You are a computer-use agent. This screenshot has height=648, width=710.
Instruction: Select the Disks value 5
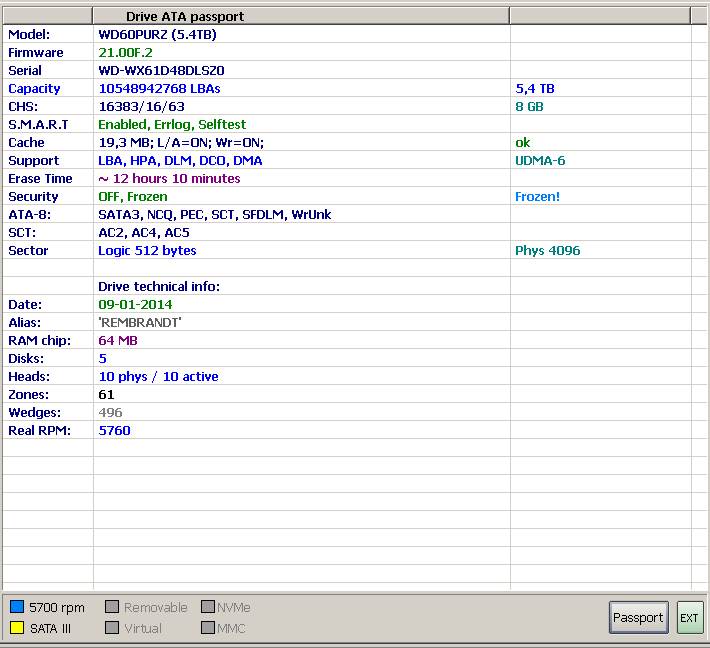point(103,359)
